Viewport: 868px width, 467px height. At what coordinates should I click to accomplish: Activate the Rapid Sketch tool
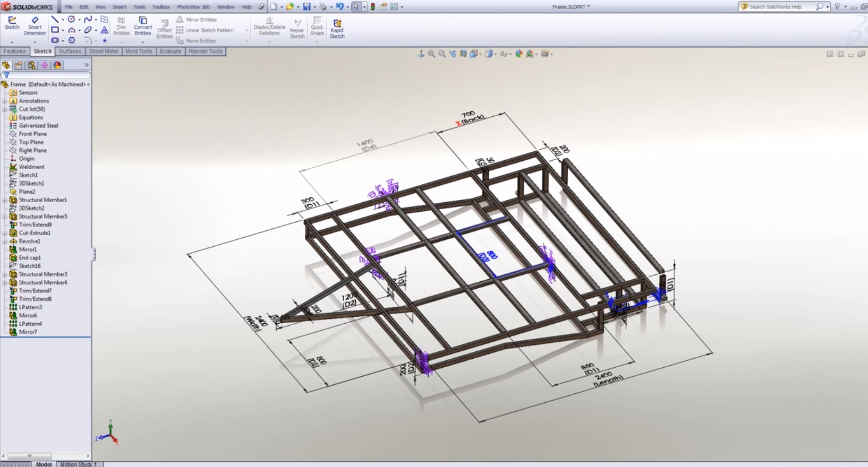coord(337,28)
